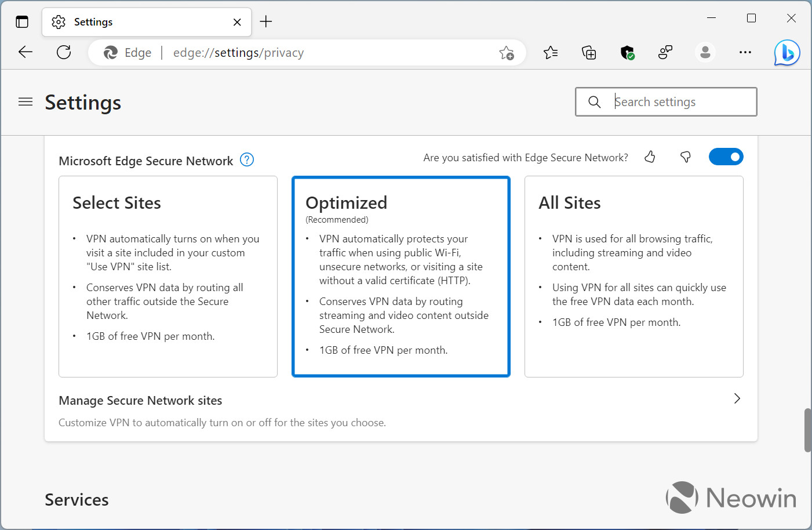
Task: Open the Collections icon in toolbar
Action: pyautogui.click(x=589, y=53)
